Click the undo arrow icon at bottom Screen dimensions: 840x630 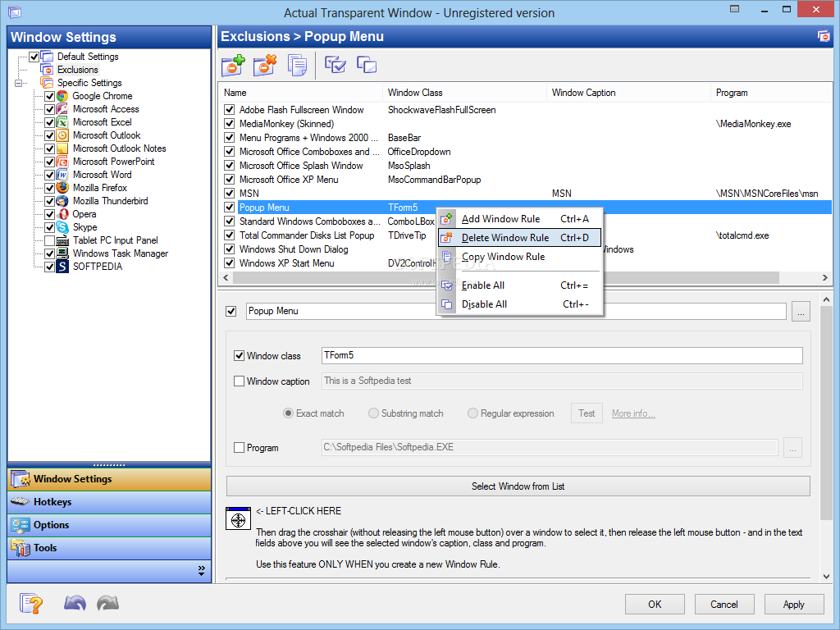coord(75,603)
